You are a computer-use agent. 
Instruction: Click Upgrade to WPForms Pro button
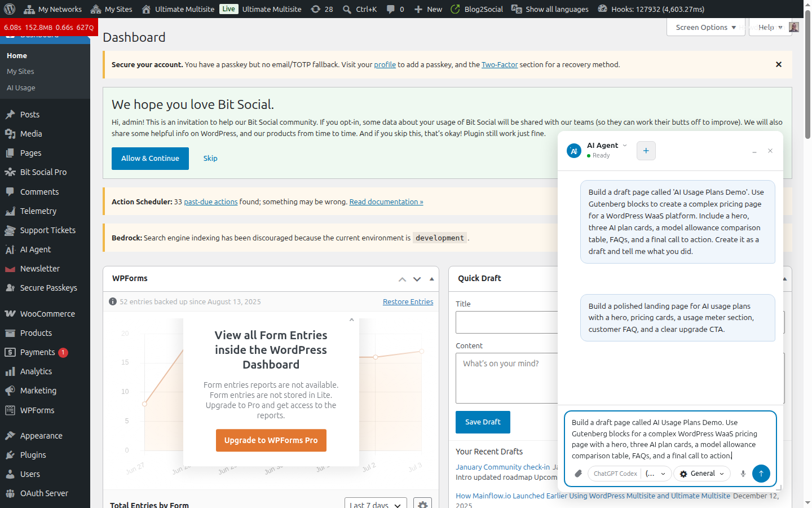271,440
